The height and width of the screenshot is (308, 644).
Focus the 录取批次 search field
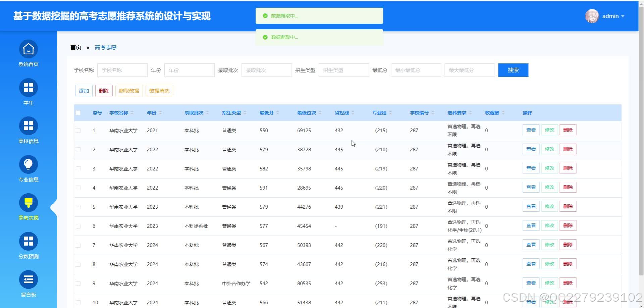coord(267,70)
